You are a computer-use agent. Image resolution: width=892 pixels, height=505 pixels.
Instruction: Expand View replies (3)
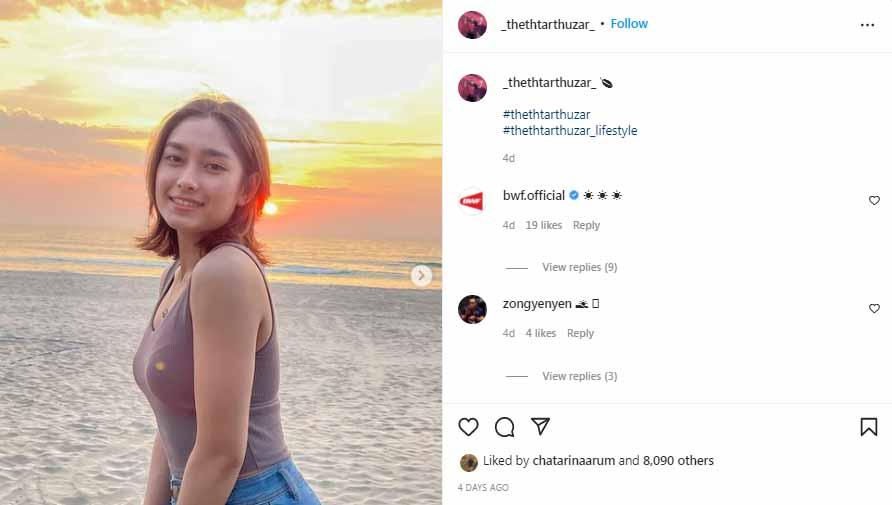coord(579,376)
